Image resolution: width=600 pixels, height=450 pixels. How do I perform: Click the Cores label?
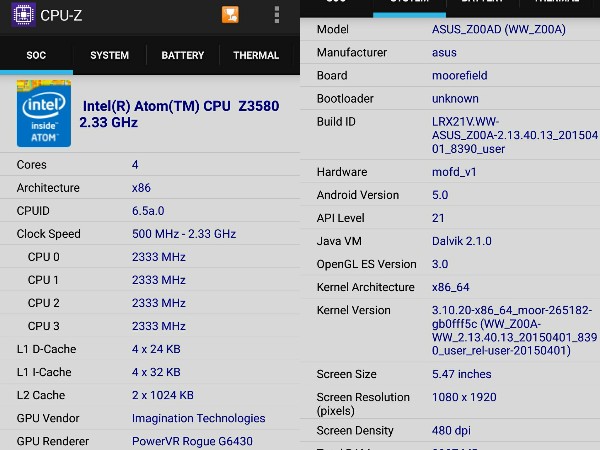pos(31,165)
